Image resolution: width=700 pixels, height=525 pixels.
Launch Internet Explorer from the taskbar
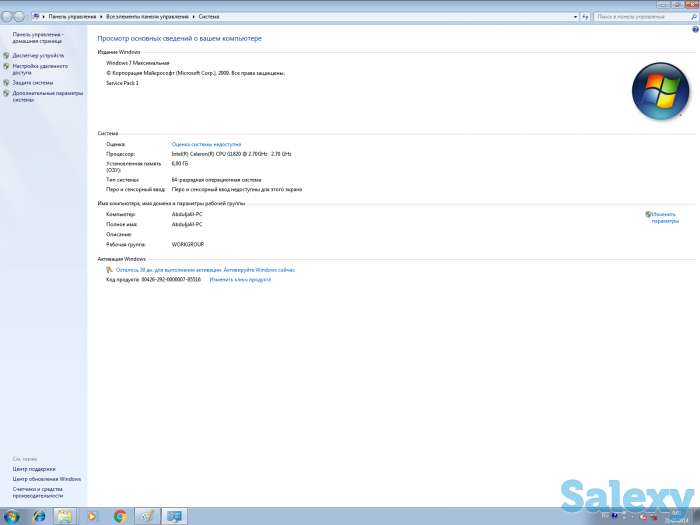(x=39, y=516)
